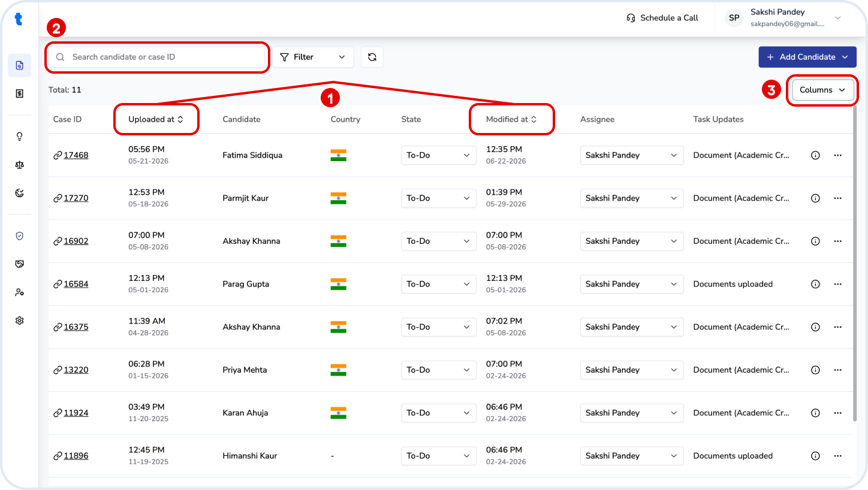
Task: Open assignee dropdown for Priya Mehta row
Action: 632,370
